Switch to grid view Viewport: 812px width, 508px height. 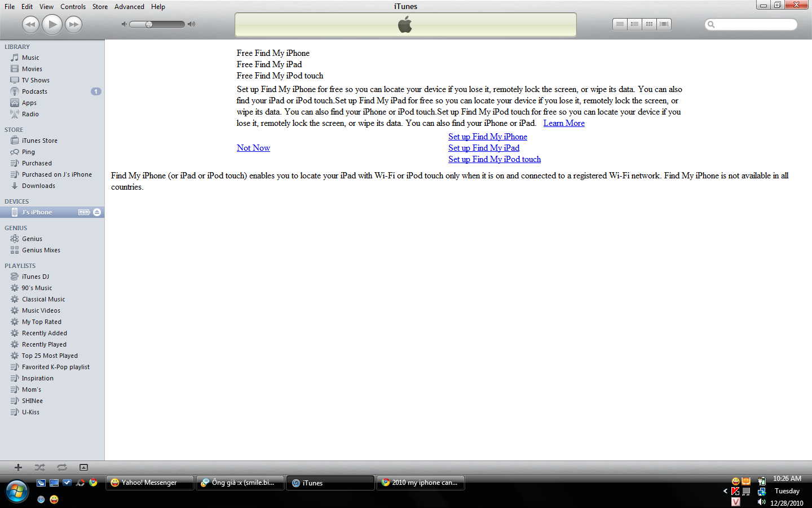click(x=649, y=24)
